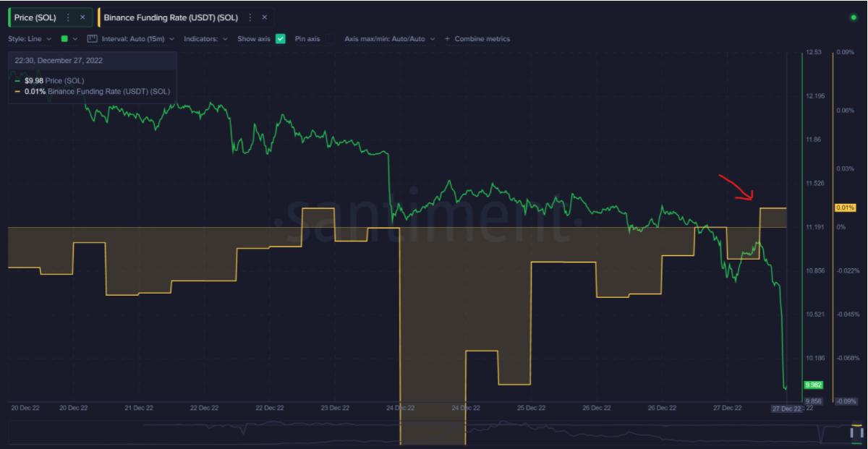This screenshot has width=868, height=449.
Task: Click the left brush handle in navigator
Action: point(851,431)
